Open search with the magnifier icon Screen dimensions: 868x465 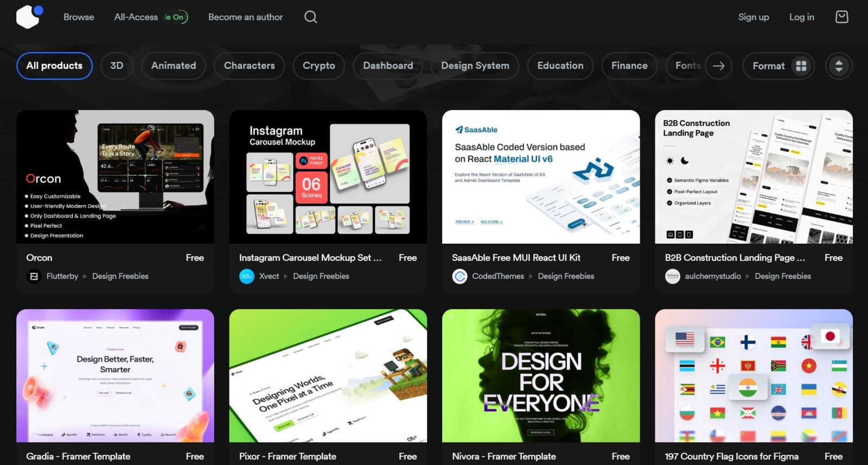[x=310, y=17]
